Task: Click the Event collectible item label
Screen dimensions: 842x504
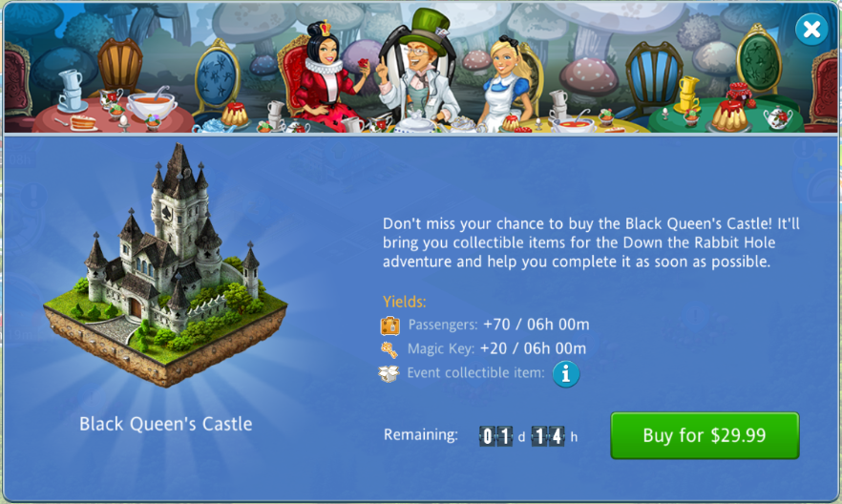Action: click(x=475, y=373)
